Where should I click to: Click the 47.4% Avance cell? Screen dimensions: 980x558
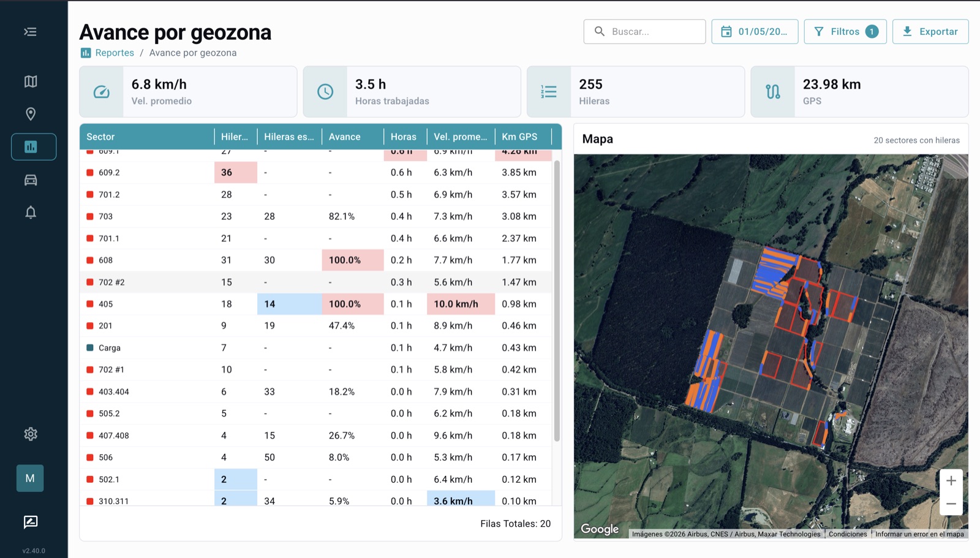353,326
